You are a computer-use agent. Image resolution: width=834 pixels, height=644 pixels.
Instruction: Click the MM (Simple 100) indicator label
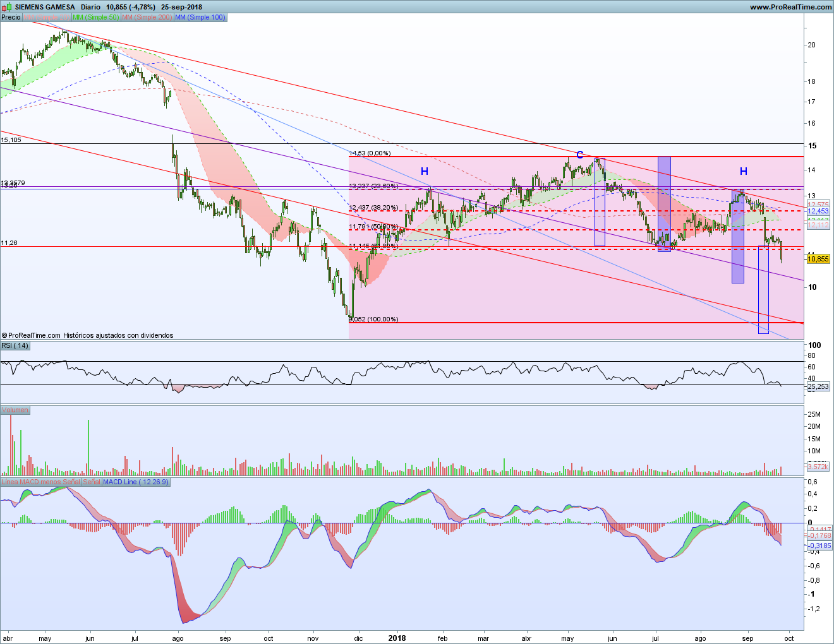pyautogui.click(x=200, y=17)
